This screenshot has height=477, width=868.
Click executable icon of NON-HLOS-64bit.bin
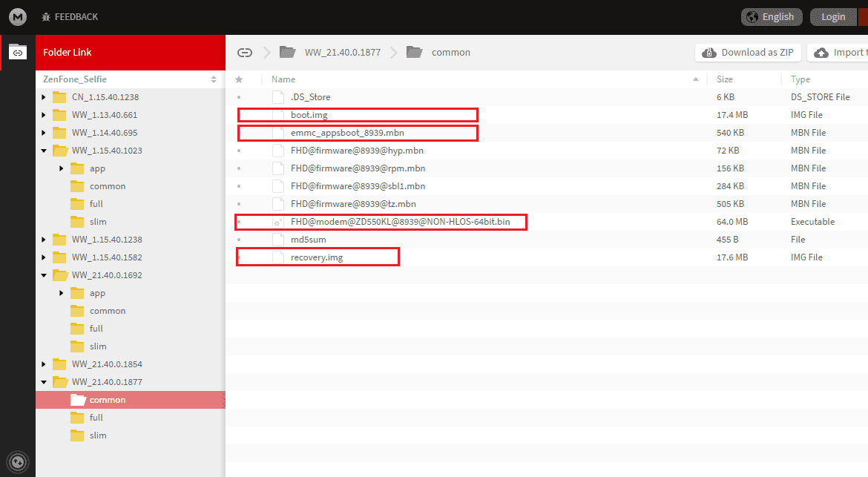click(278, 222)
